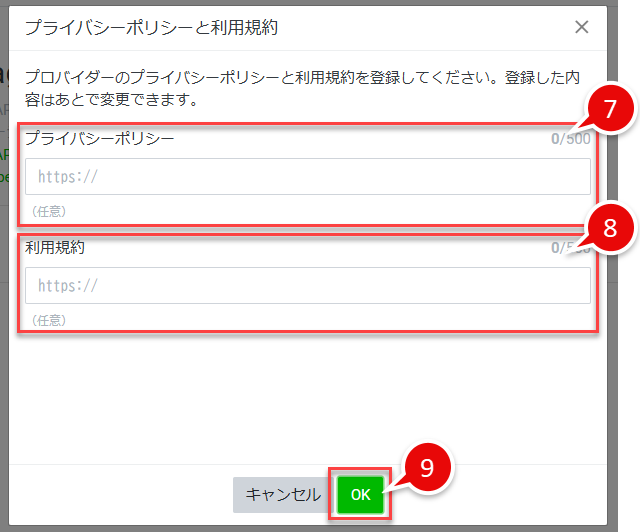Image resolution: width=640 pixels, height=532 pixels.
Task: Click the キャンセル button
Action: [283, 494]
